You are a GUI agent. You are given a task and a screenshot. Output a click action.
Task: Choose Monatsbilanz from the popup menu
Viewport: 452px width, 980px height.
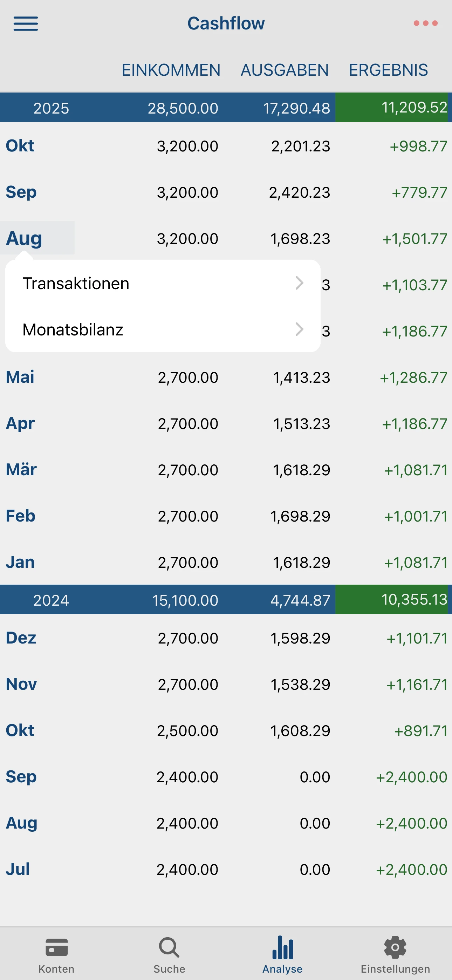[73, 329]
